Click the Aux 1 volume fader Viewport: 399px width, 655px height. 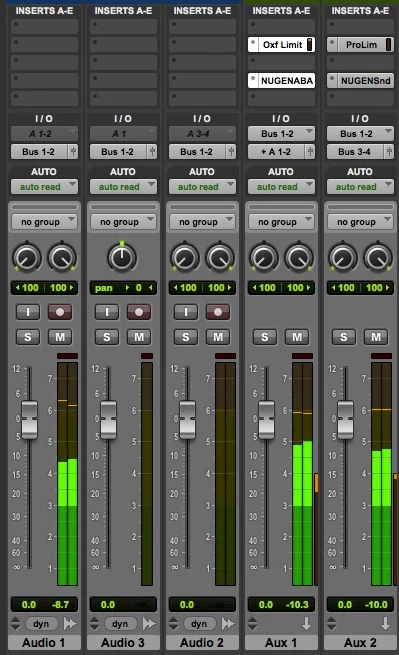[266, 419]
